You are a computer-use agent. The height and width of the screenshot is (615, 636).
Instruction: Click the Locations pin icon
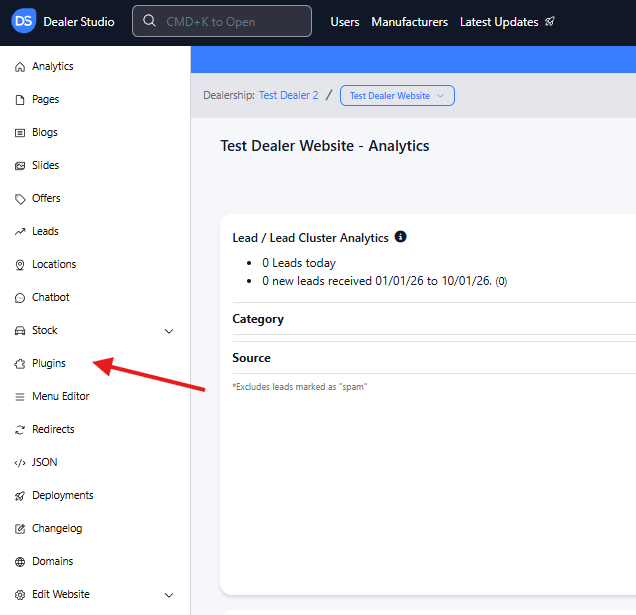click(20, 265)
